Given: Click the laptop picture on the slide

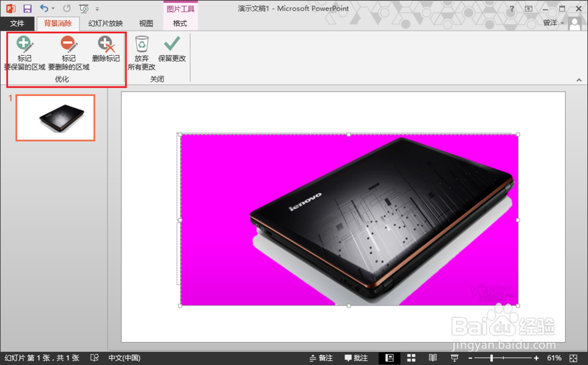Looking at the screenshot, I should click(349, 220).
